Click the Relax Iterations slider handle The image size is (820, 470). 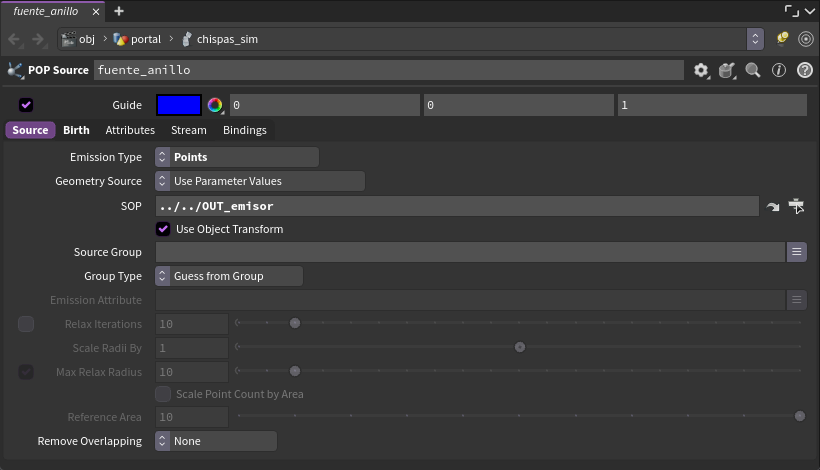coord(295,323)
